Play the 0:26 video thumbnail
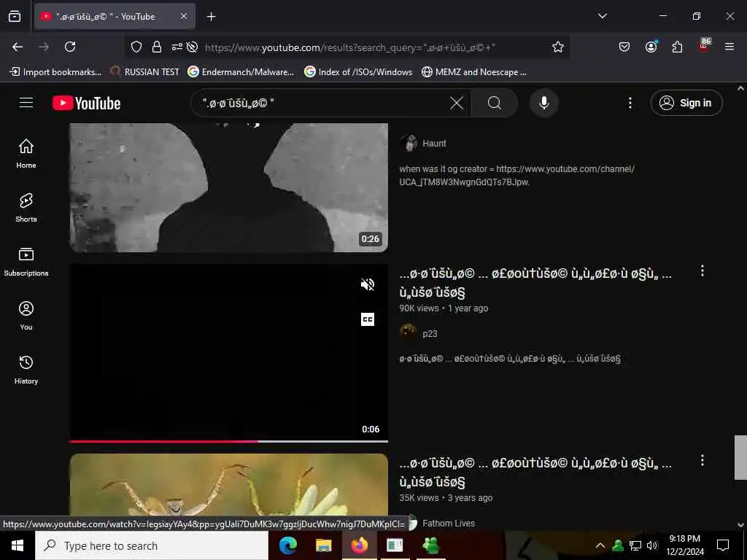This screenshot has height=560, width=747. [x=228, y=187]
